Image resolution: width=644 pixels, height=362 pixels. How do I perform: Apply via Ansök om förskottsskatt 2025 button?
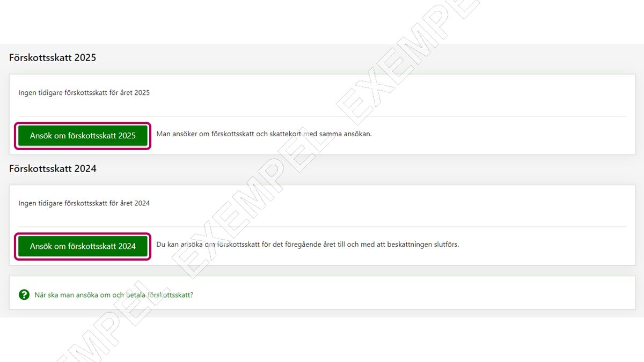click(x=83, y=136)
